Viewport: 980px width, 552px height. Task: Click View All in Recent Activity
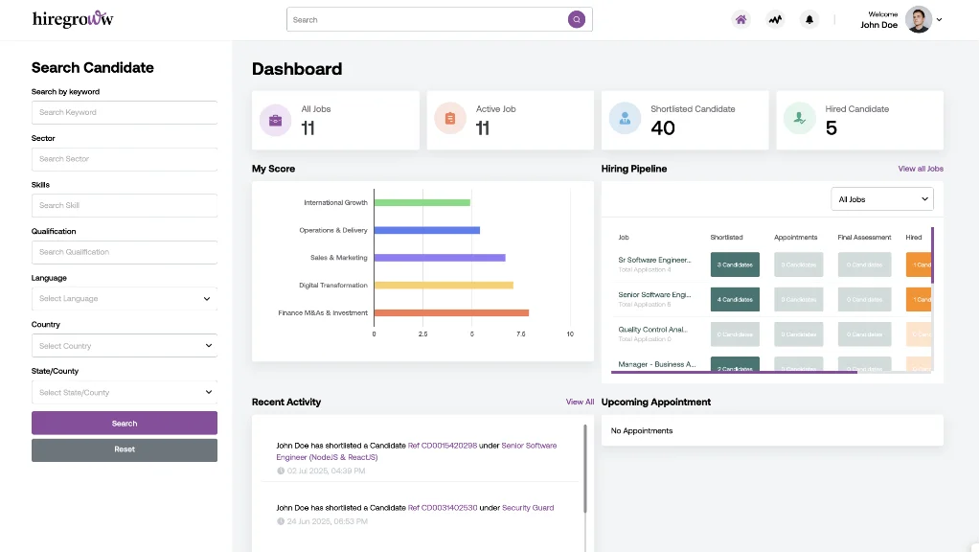pyautogui.click(x=580, y=402)
